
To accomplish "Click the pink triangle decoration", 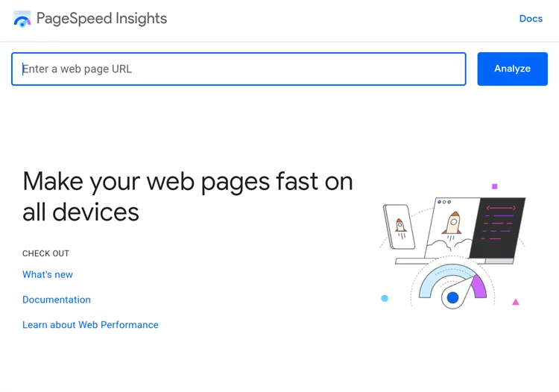I will [x=516, y=302].
